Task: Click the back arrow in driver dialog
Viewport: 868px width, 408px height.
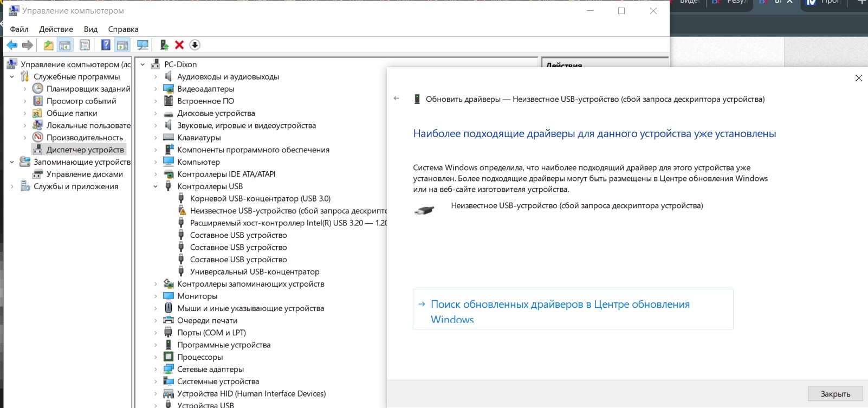Action: click(x=397, y=99)
